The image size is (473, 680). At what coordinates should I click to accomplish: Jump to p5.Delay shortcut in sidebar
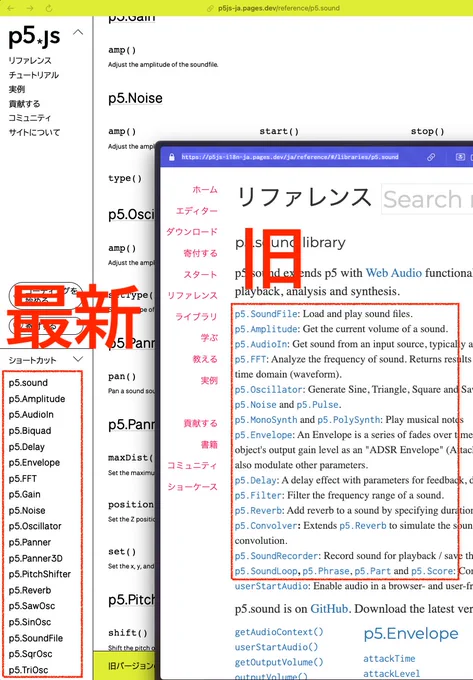point(26,447)
